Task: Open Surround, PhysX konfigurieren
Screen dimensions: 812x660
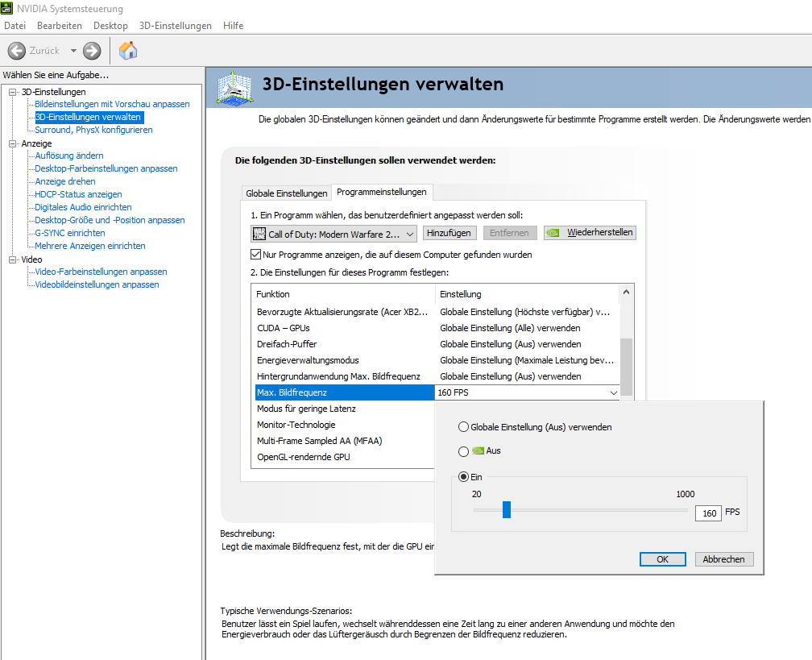Action: [x=93, y=130]
